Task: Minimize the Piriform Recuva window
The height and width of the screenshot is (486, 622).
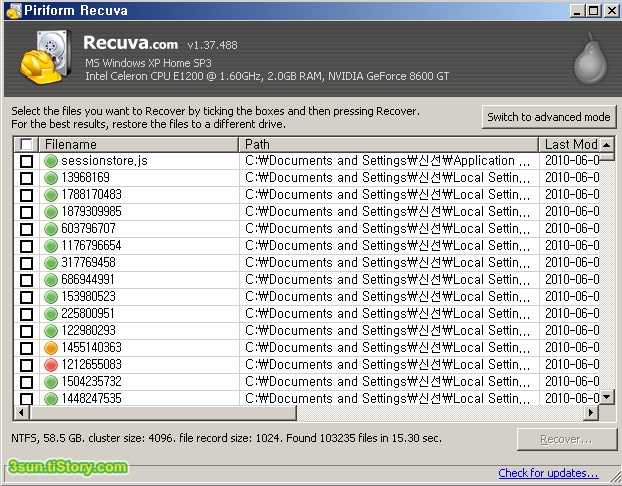Action: point(577,11)
